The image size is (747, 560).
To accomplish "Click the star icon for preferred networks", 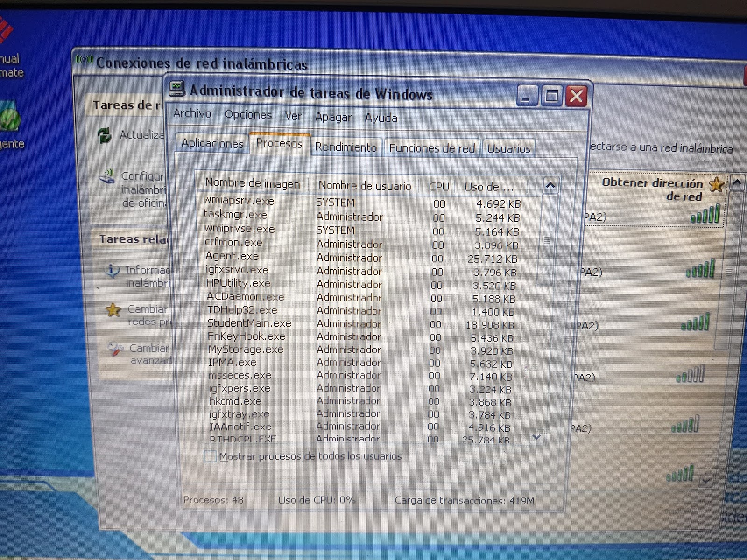I will (113, 309).
